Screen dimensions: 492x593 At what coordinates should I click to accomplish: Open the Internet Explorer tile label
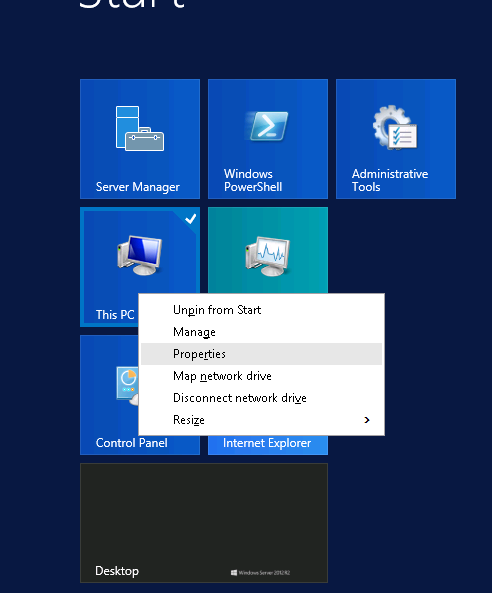267,443
